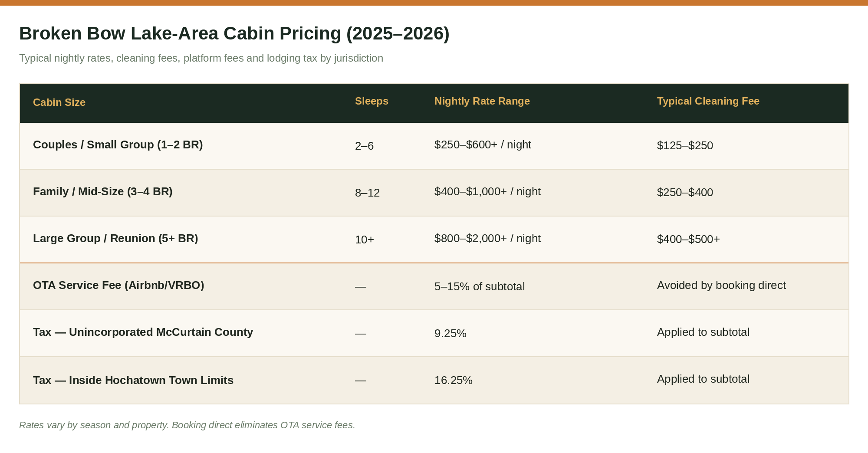Click the Cabin Size column header

(x=59, y=102)
